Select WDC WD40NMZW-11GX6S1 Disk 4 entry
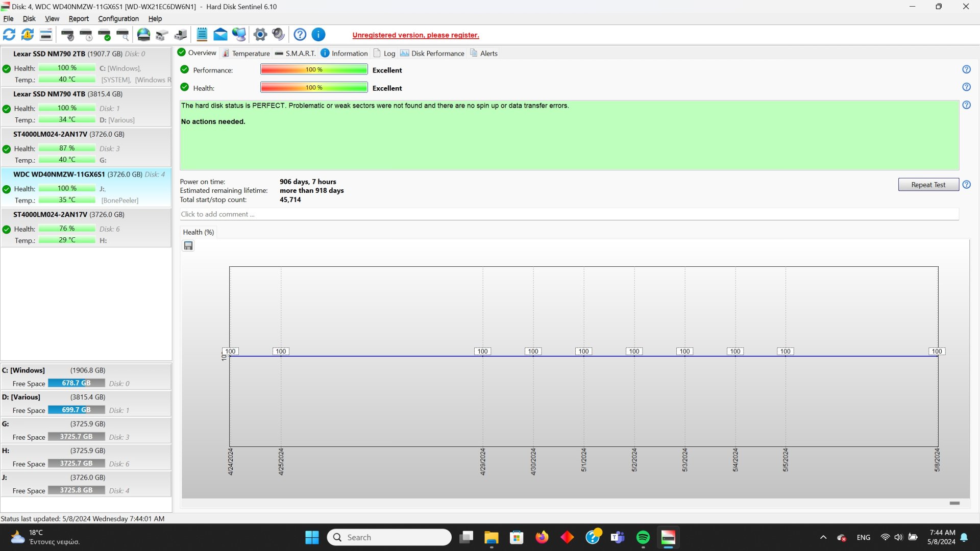Screen dimensions: 980x551 tap(86, 188)
